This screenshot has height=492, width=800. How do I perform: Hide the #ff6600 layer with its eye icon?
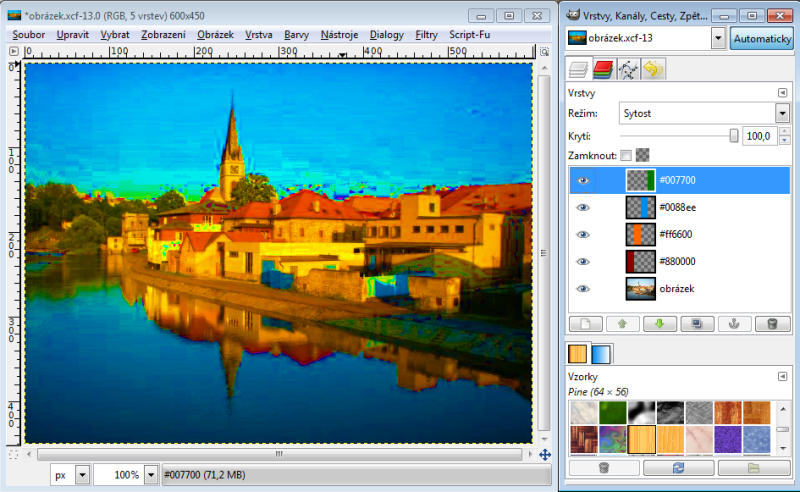pyautogui.click(x=583, y=234)
